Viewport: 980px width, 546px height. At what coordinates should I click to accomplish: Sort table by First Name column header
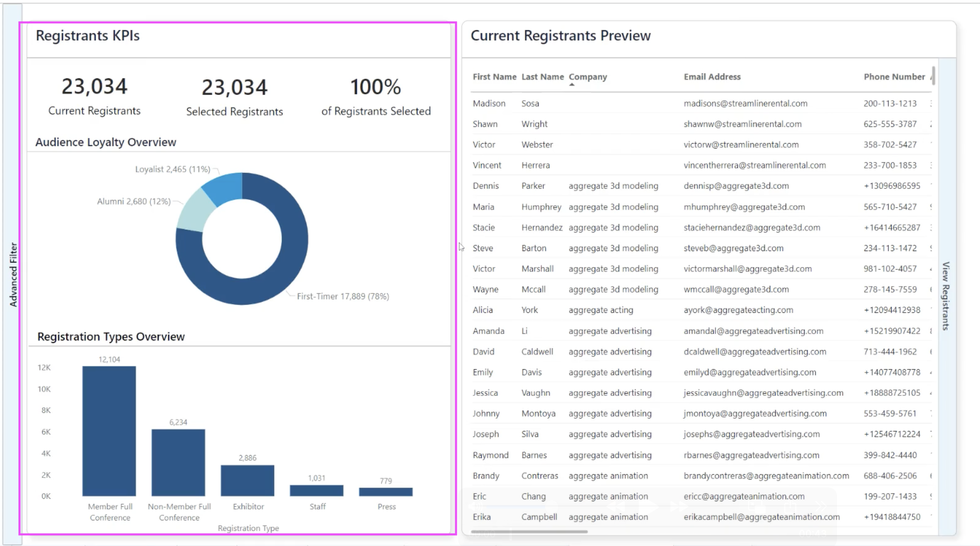click(x=494, y=77)
